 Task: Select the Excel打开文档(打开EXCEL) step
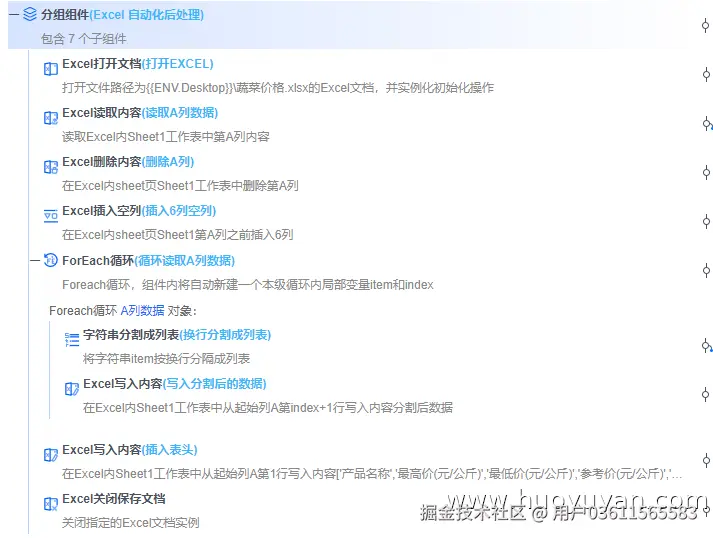pos(138,64)
